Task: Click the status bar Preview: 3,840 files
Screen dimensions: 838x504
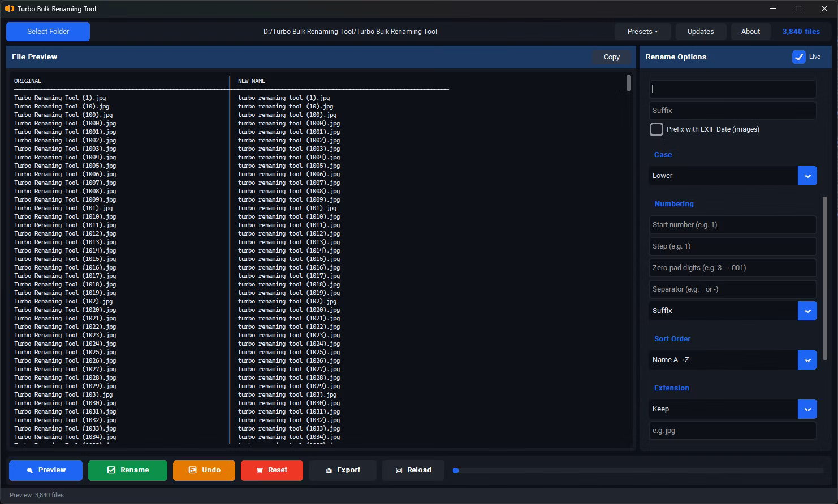Action: tap(37, 495)
